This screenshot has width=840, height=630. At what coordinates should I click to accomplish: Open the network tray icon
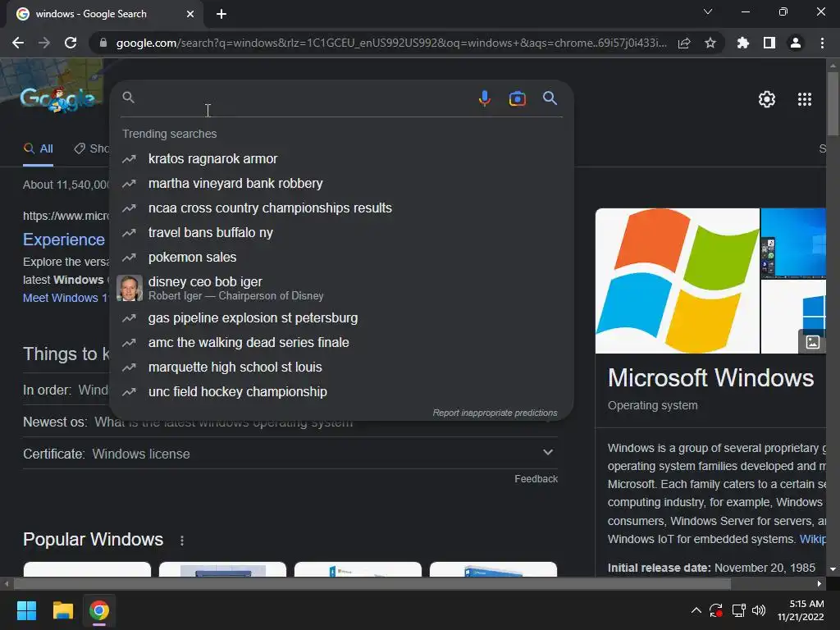738,610
